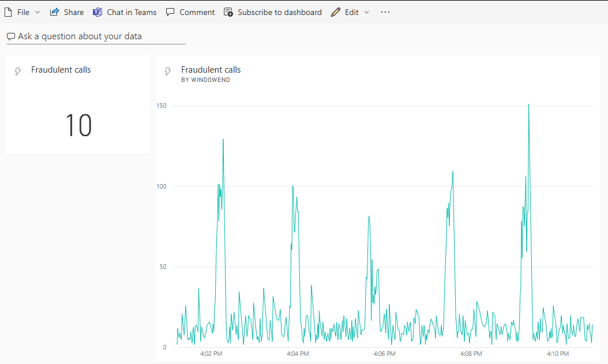The width and height of the screenshot is (608, 364).
Task: Click the value 10 on the card
Action: pos(78,125)
